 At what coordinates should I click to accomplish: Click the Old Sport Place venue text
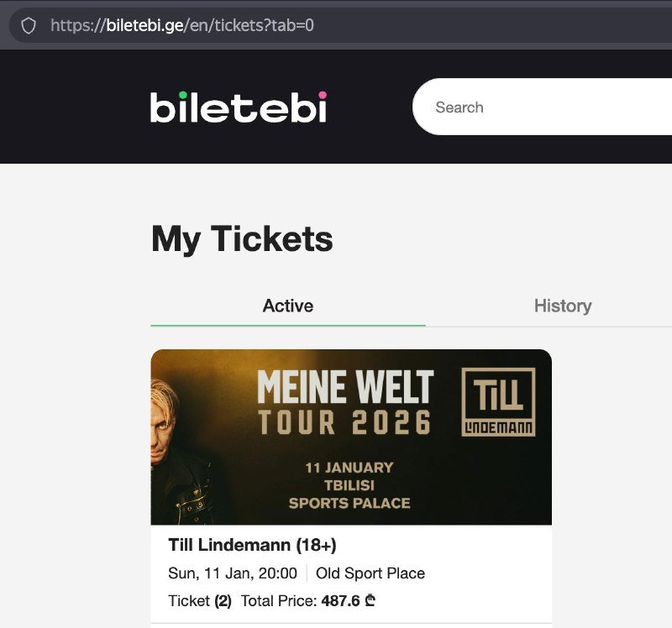(370, 573)
